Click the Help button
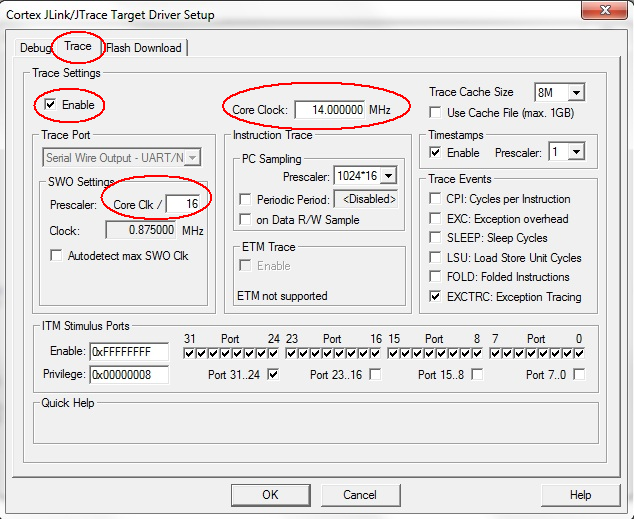 coord(580,495)
